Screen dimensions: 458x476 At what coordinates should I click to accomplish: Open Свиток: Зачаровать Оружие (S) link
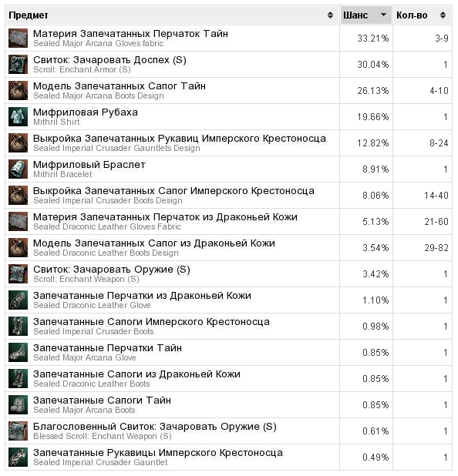coord(112,270)
